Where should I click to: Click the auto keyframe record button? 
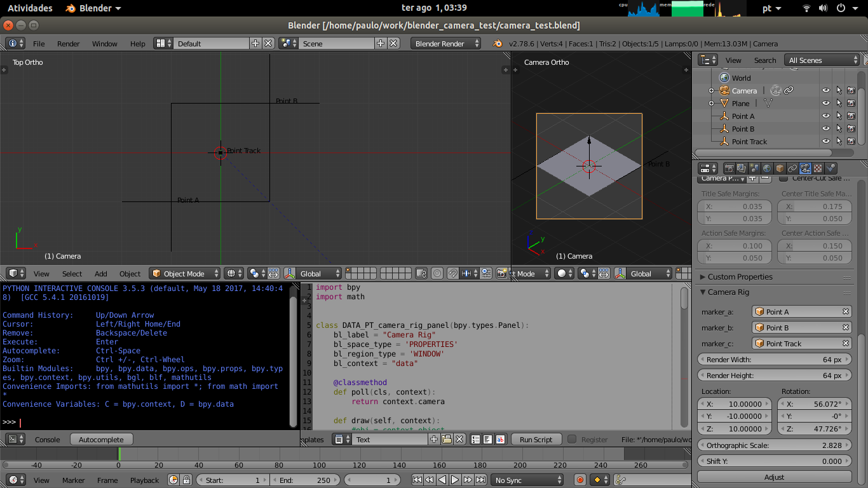click(580, 480)
